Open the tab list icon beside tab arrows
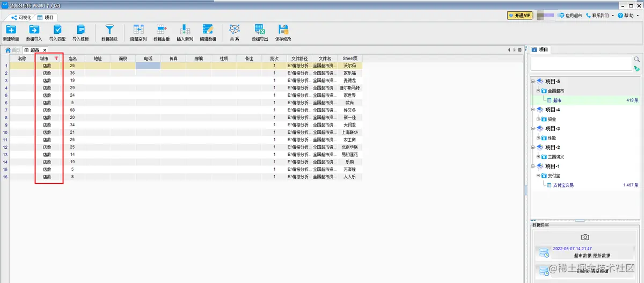The image size is (644, 283). 519,50
